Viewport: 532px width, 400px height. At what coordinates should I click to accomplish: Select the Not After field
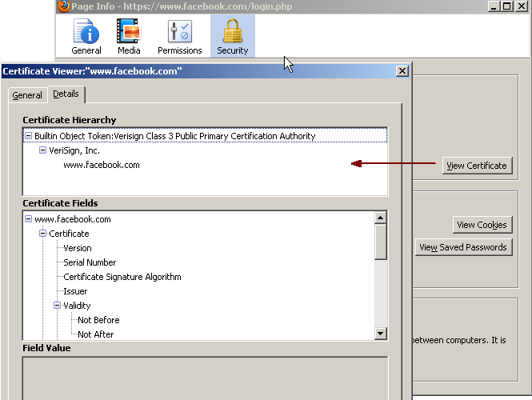coord(96,334)
